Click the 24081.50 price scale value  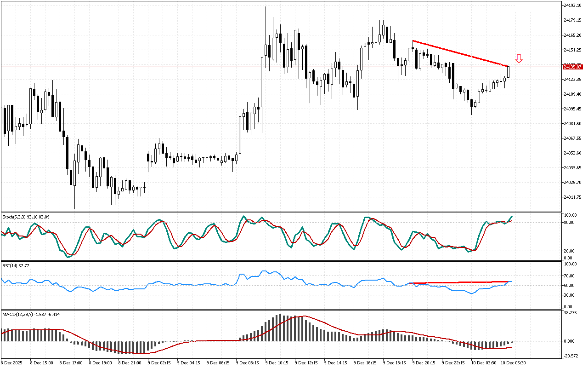click(x=572, y=123)
